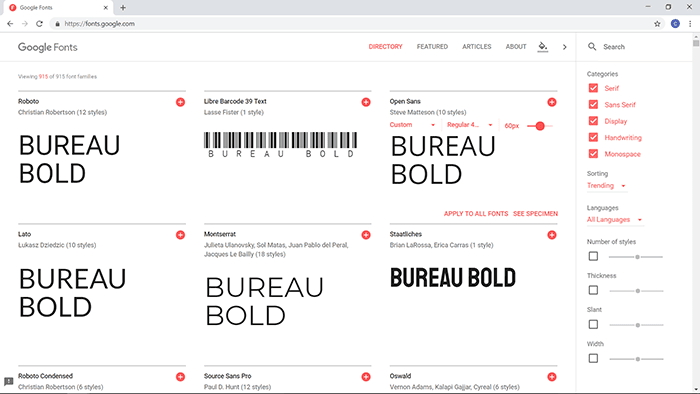The image size is (700, 394).
Task: Add Roboto font with plus icon
Action: pyautogui.click(x=180, y=102)
